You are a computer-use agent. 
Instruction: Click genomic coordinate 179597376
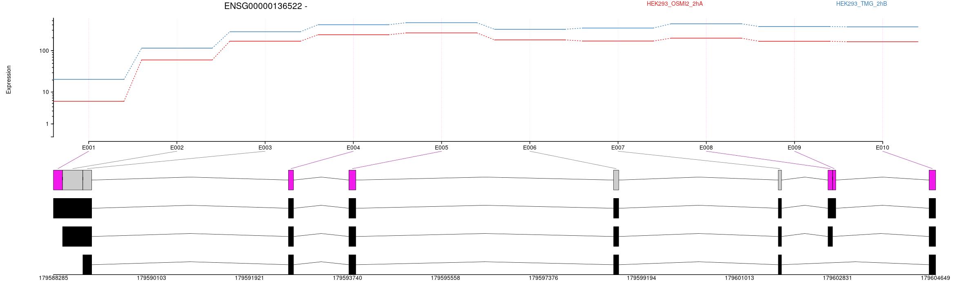point(543,278)
